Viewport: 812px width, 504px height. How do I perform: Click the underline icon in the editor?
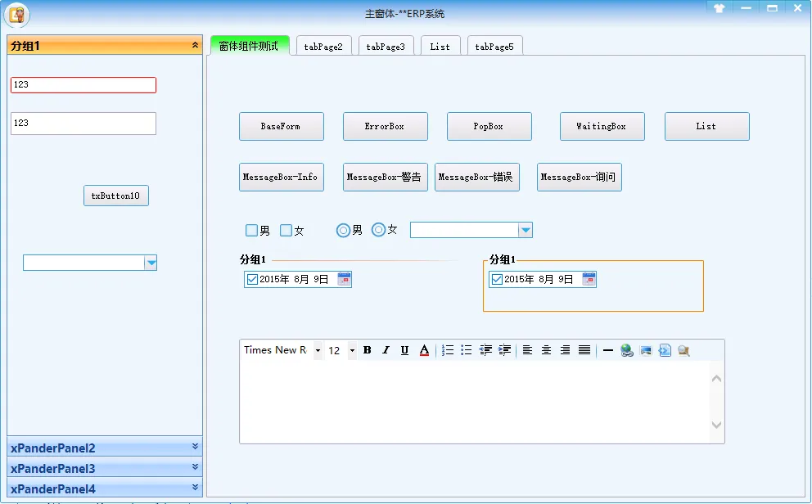point(404,350)
